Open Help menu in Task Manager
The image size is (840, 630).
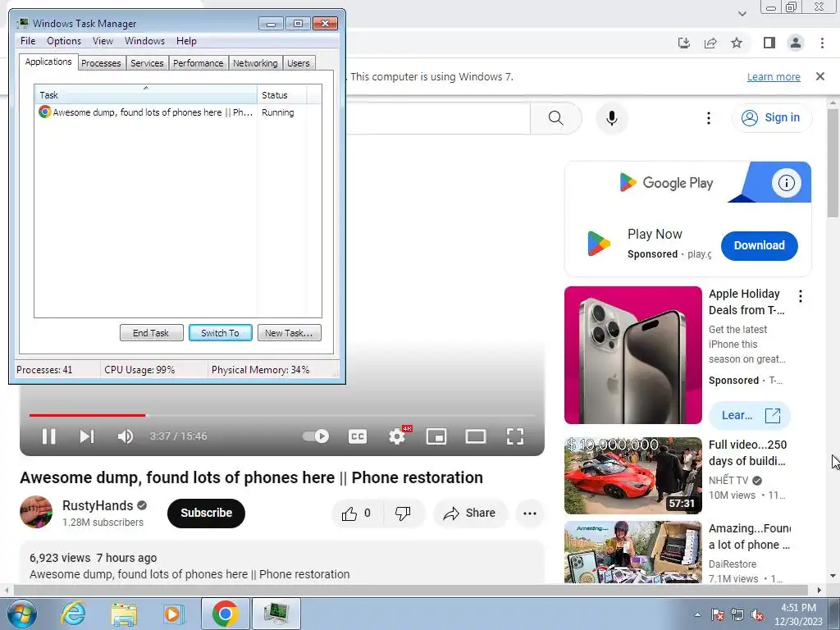[x=186, y=41]
